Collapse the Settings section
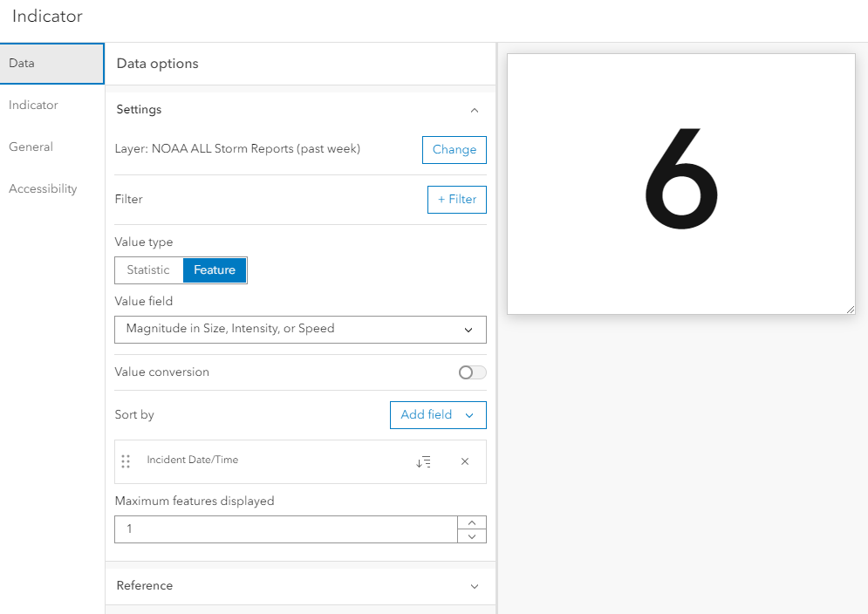The image size is (868, 614). click(x=475, y=110)
